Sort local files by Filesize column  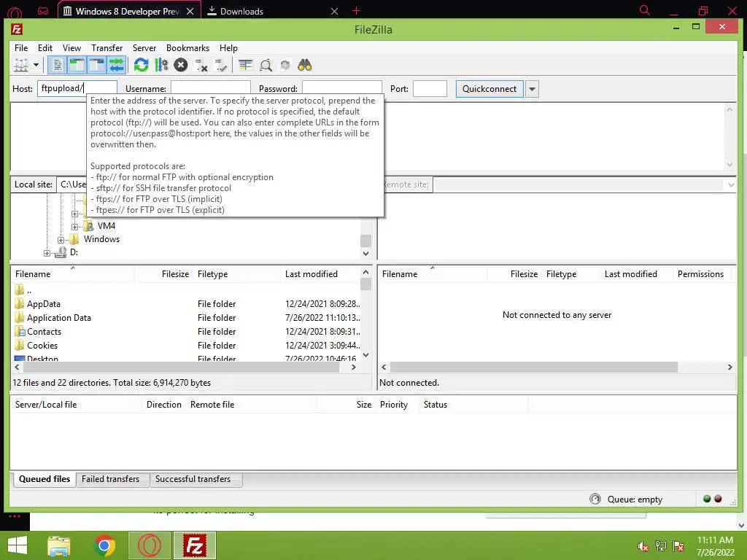[x=163, y=274]
